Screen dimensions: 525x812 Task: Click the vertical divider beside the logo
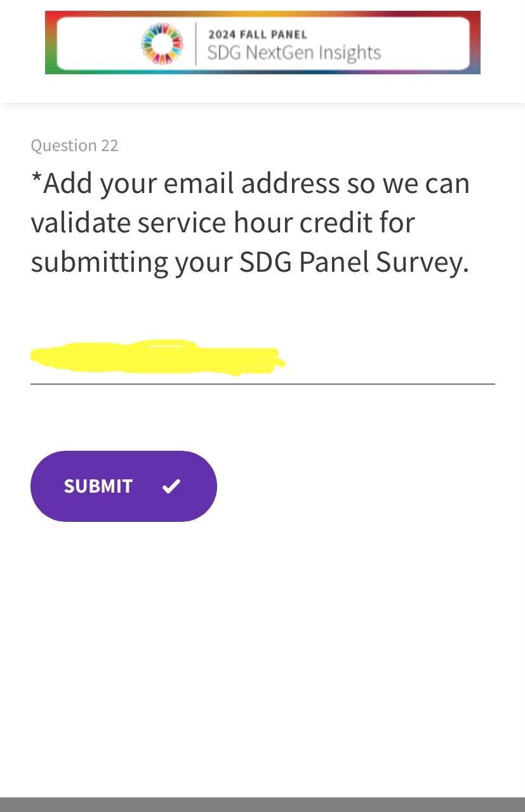[196, 43]
